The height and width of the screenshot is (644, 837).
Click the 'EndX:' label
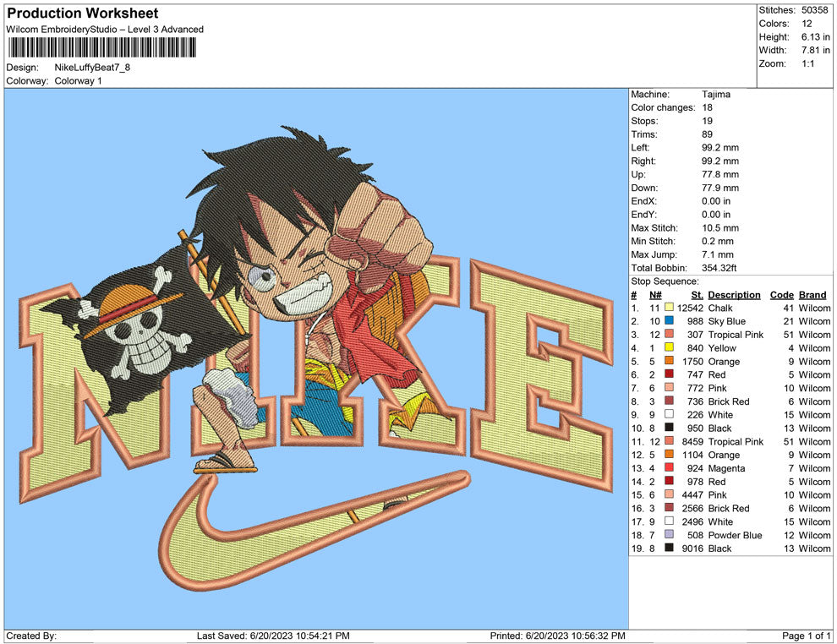(x=643, y=201)
